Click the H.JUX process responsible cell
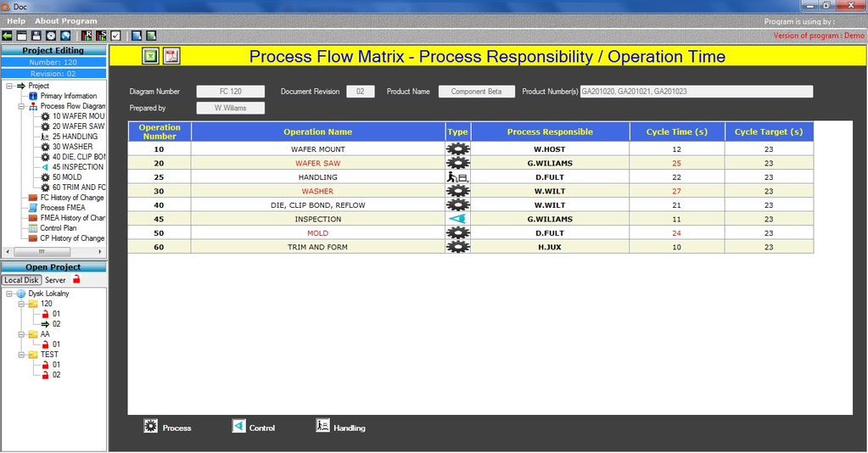This screenshot has width=868, height=453. click(550, 247)
